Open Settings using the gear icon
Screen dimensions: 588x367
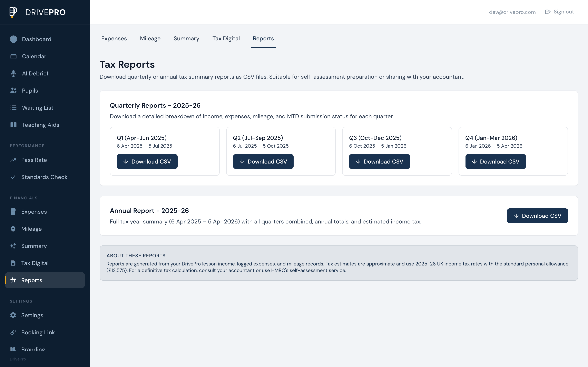(13, 315)
